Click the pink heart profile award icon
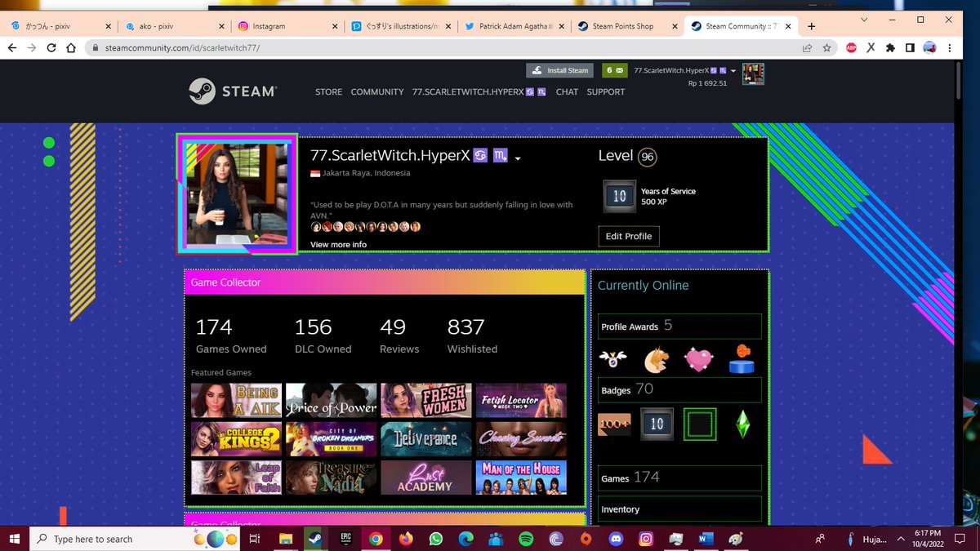Image resolution: width=980 pixels, height=551 pixels. click(x=698, y=359)
